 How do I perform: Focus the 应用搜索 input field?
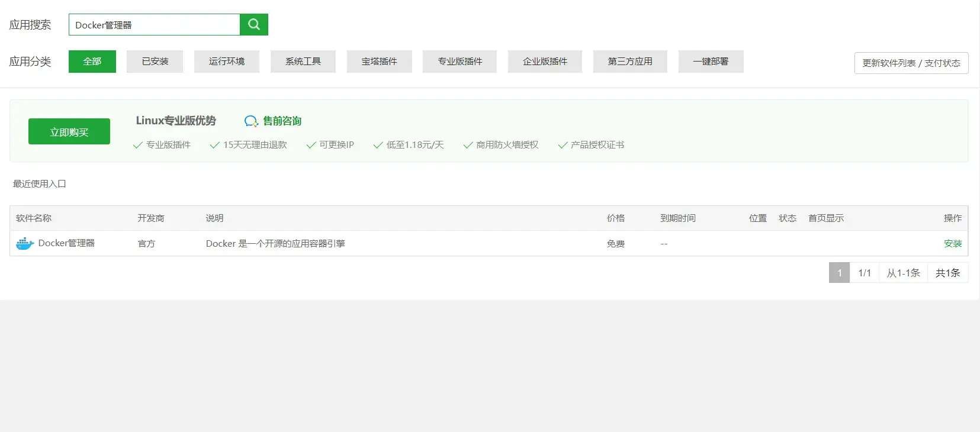(x=155, y=24)
